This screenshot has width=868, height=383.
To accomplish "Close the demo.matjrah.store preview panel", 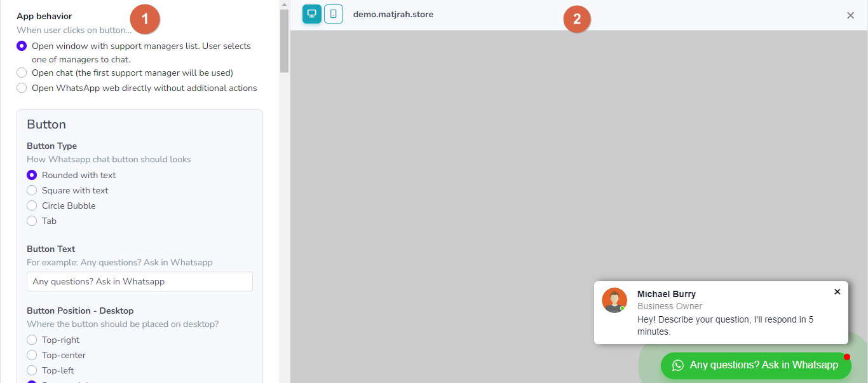I will point(850,15).
